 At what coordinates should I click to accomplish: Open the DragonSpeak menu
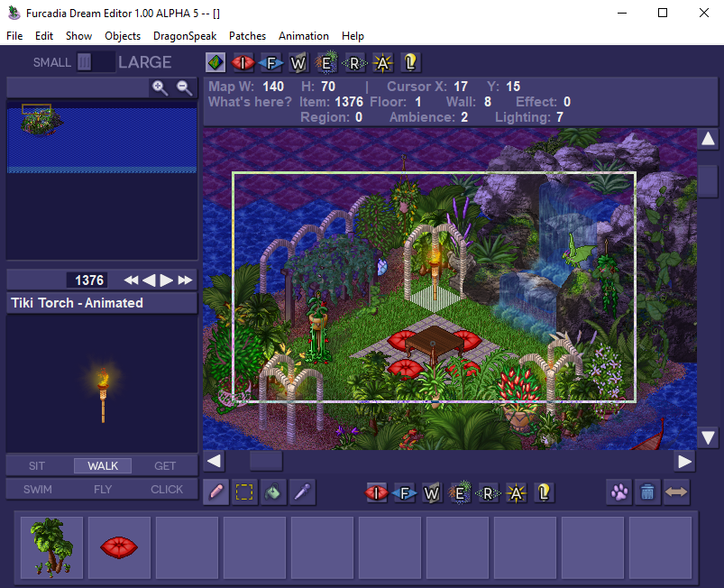pos(185,36)
